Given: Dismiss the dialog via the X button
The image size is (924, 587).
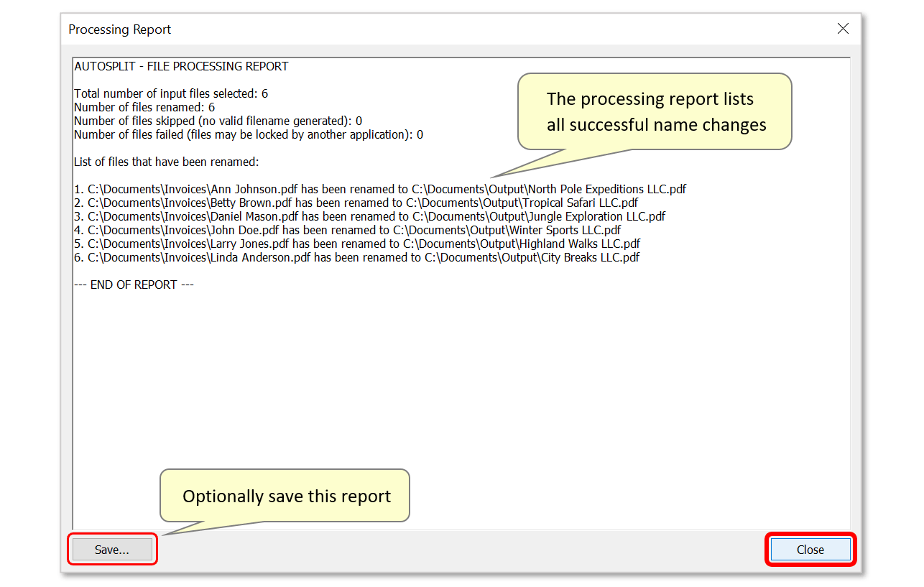Looking at the screenshot, I should 843,29.
